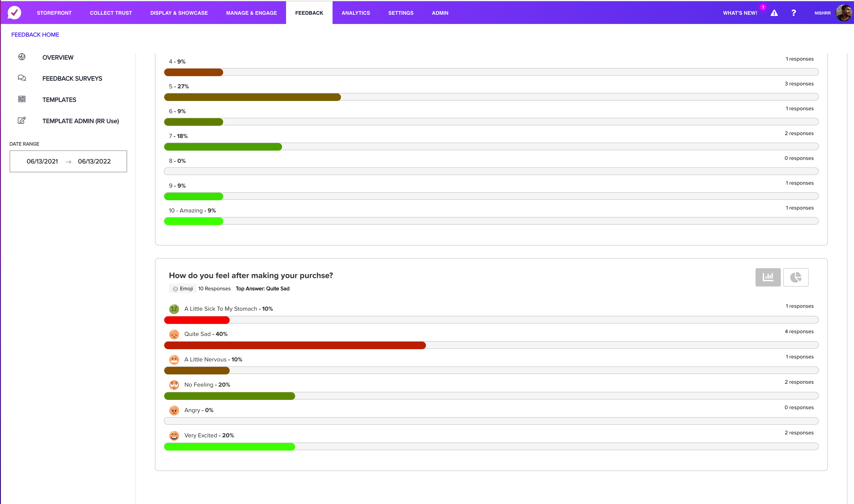The height and width of the screenshot is (504, 854).
Task: Open the help question mark icon
Action: (794, 13)
